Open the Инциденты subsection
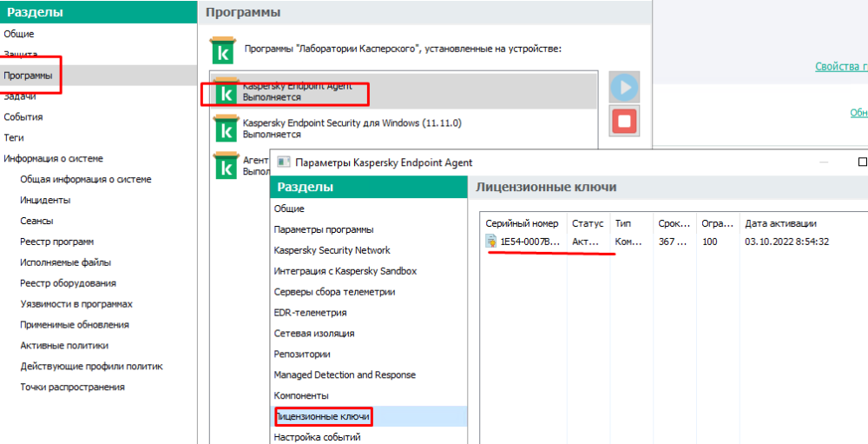Image resolution: width=868 pixels, height=444 pixels. pyautogui.click(x=45, y=200)
